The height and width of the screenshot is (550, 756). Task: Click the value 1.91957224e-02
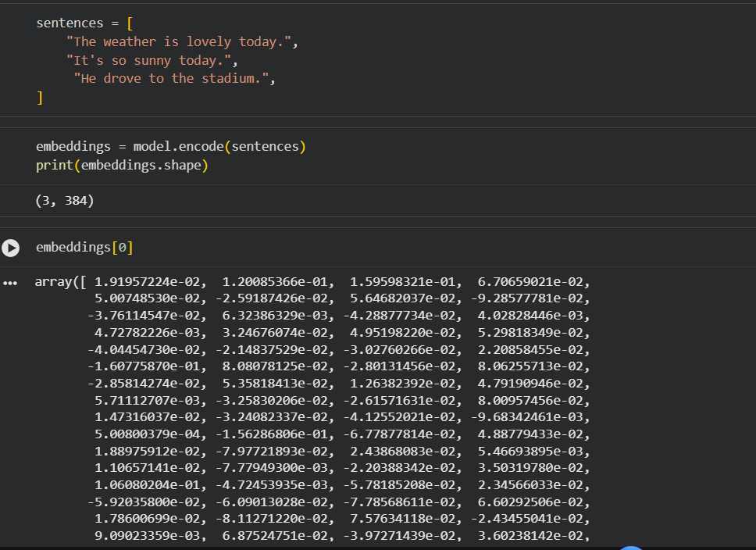[x=147, y=282]
